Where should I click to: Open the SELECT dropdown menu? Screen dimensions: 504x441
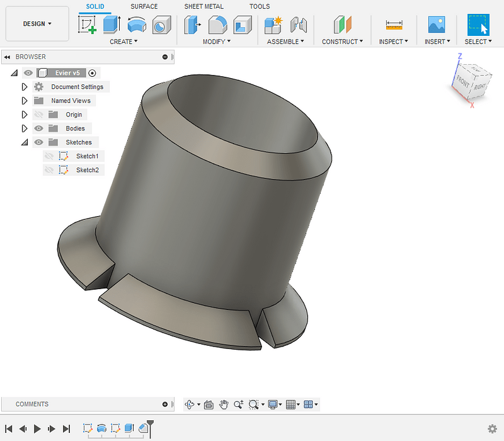point(478,42)
